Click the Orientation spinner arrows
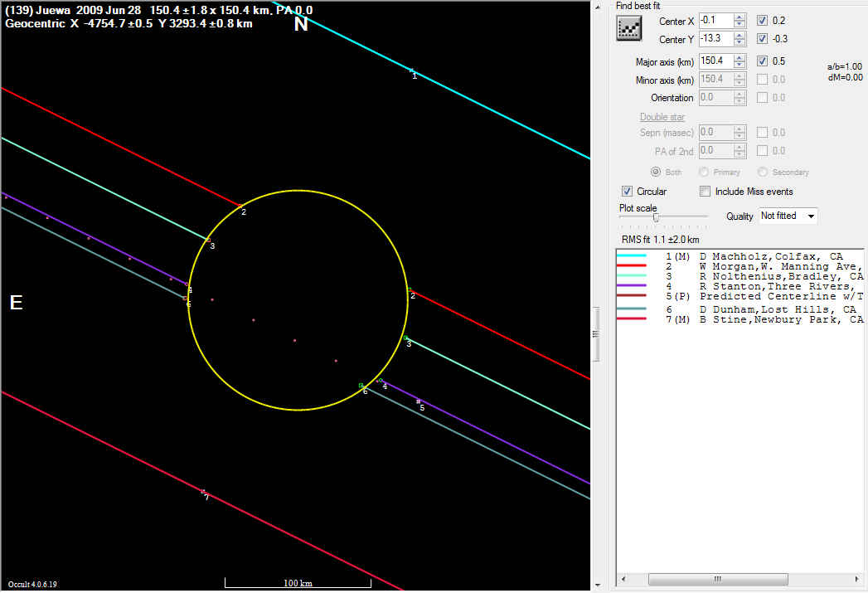 pyautogui.click(x=739, y=97)
